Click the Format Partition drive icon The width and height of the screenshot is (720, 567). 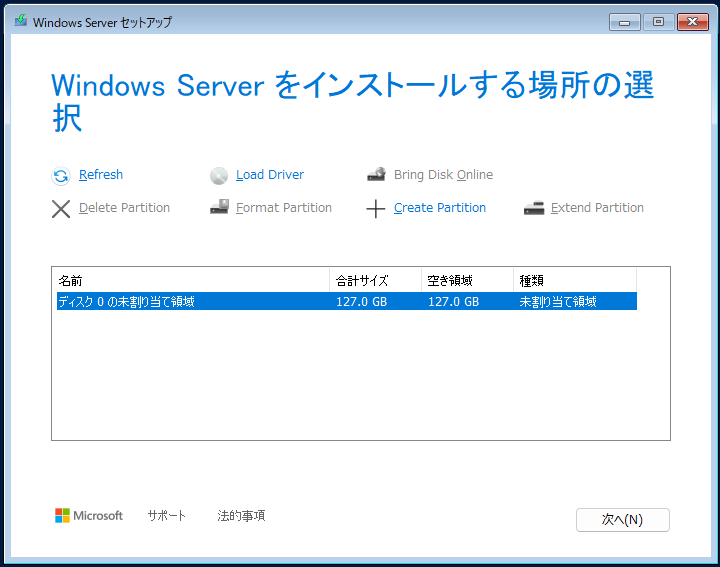[x=219, y=207]
